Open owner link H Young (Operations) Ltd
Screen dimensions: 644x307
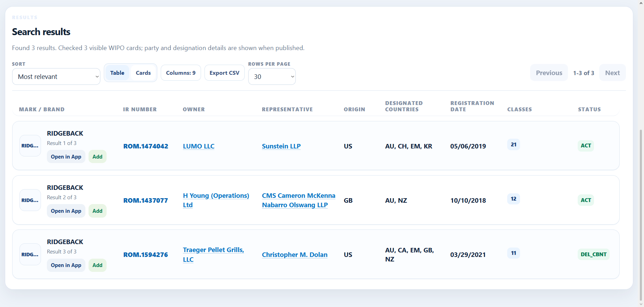216,200
